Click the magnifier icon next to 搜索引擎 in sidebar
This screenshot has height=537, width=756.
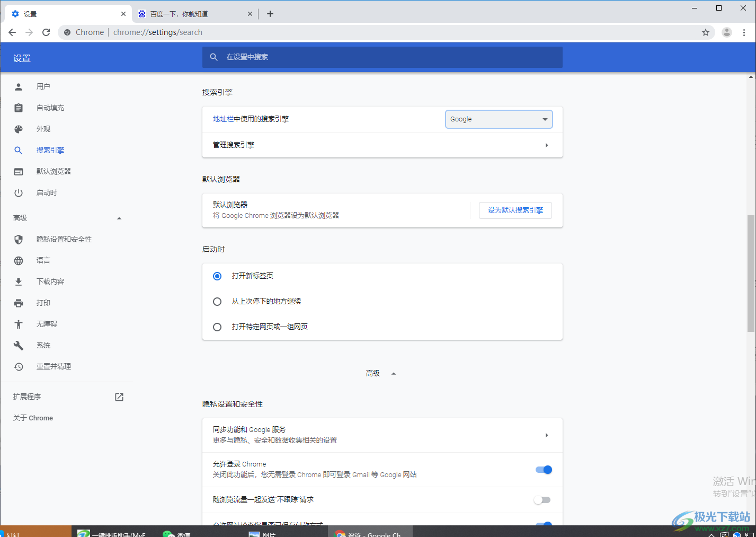point(19,150)
